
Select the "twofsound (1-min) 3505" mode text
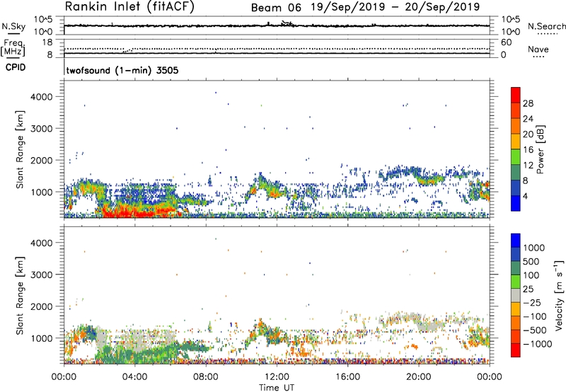122,70
